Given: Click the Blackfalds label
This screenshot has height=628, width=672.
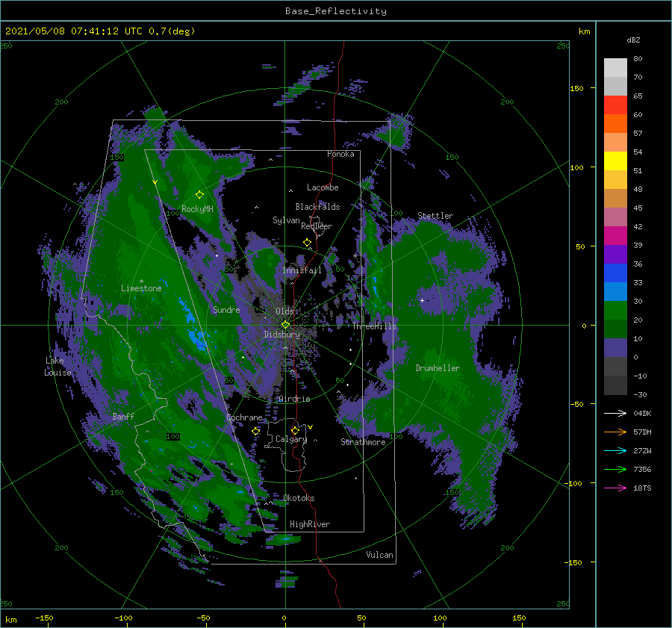Looking at the screenshot, I should [x=317, y=207].
